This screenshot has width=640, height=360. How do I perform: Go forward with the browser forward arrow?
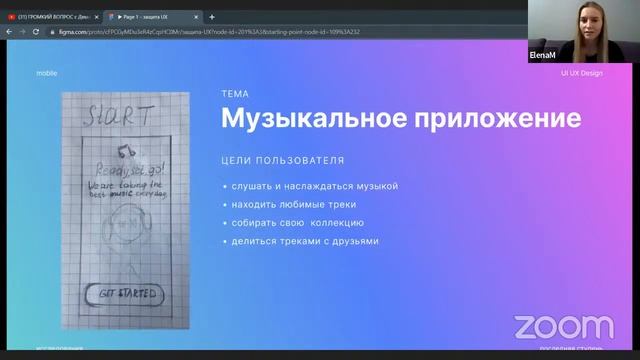tap(22, 31)
